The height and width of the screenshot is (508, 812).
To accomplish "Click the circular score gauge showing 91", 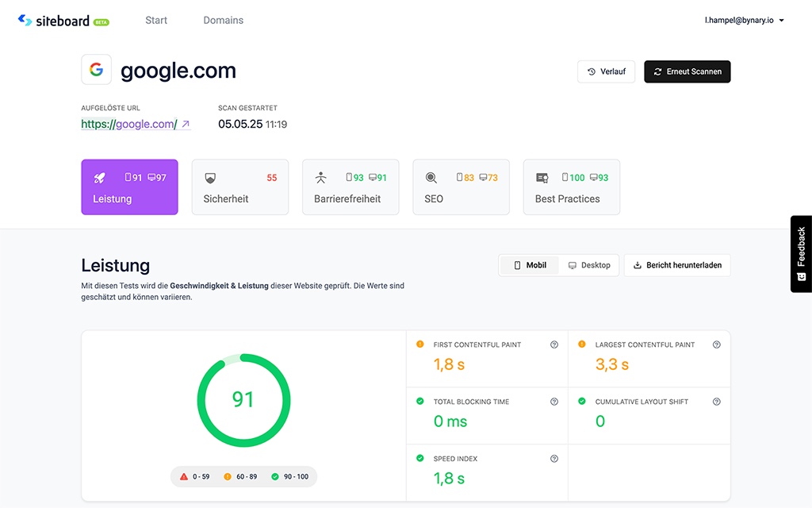I will (243, 400).
